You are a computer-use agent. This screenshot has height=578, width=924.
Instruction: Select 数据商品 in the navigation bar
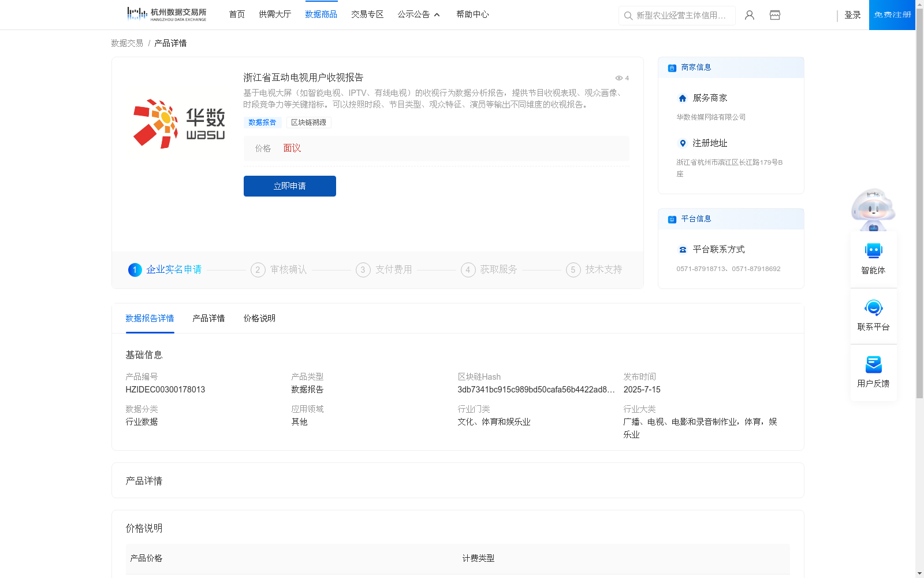click(x=322, y=14)
